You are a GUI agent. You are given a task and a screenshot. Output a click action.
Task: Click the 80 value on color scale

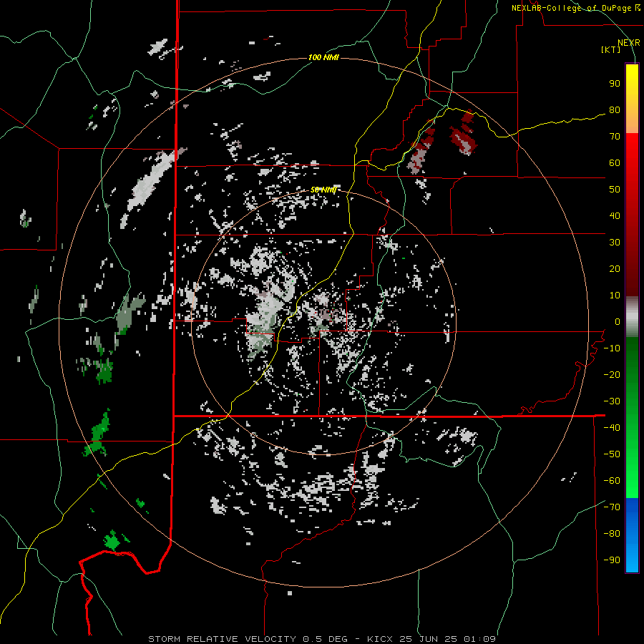pyautogui.click(x=615, y=110)
